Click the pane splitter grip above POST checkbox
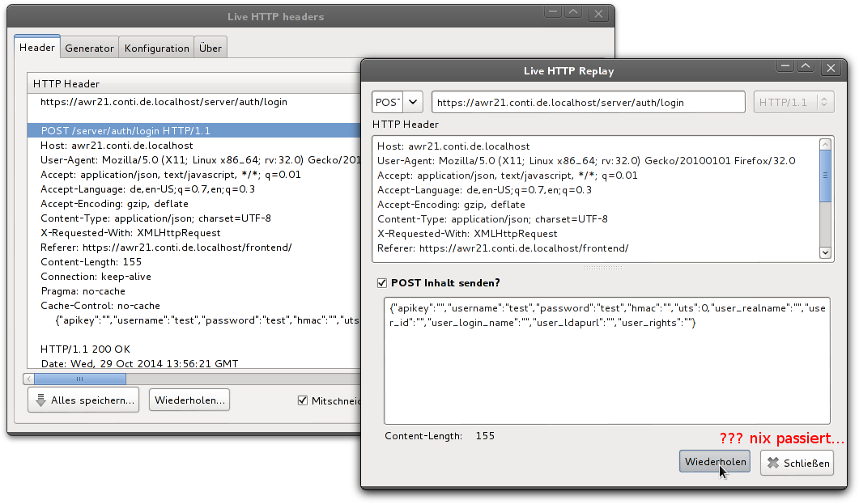The height and width of the screenshot is (504, 859). [x=602, y=268]
